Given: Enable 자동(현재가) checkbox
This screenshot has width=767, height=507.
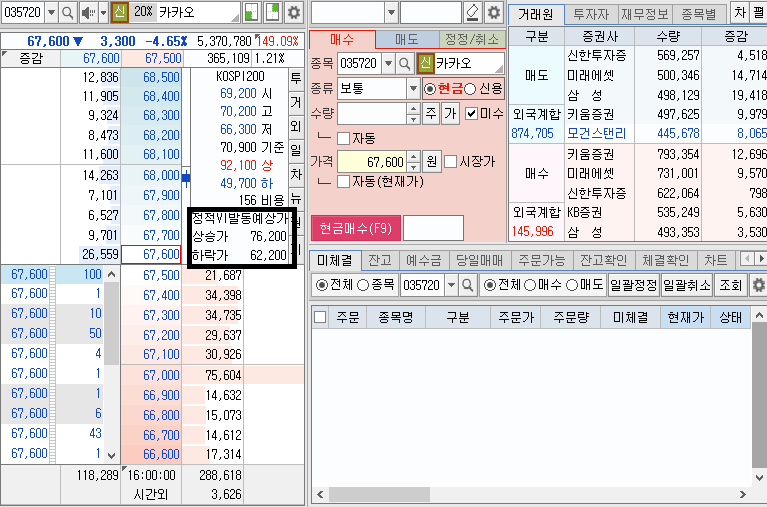Looking at the screenshot, I should pos(343,182).
